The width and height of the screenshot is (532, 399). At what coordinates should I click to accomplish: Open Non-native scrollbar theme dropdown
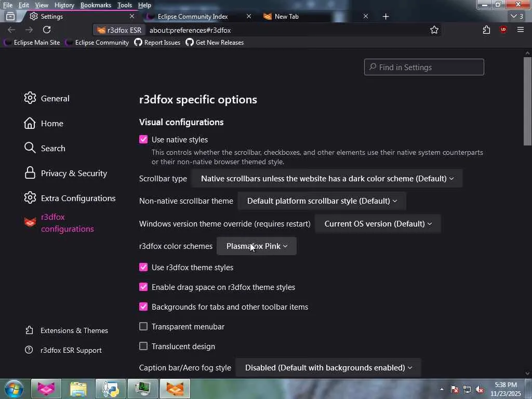pos(322,201)
